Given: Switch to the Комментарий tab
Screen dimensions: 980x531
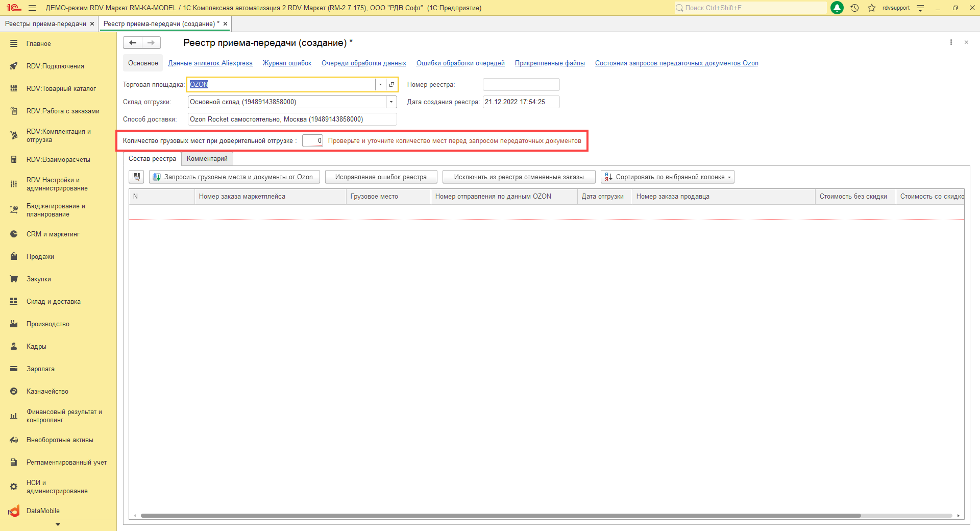Looking at the screenshot, I should tap(207, 159).
